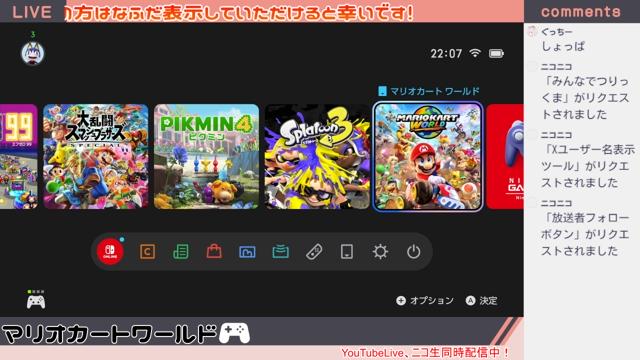The height and width of the screenshot is (360, 640).
Task: Open Nintendo Switch Online icon
Action: point(110,251)
